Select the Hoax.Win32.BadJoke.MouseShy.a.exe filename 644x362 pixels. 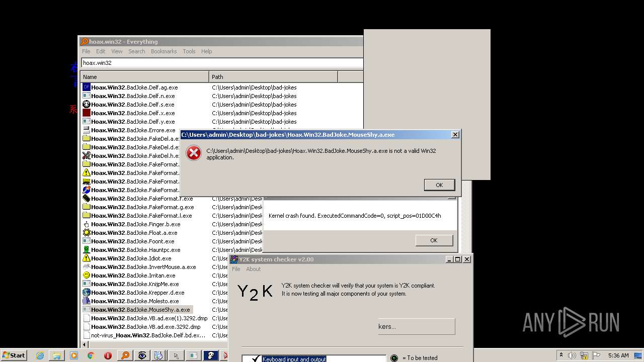[140, 310]
